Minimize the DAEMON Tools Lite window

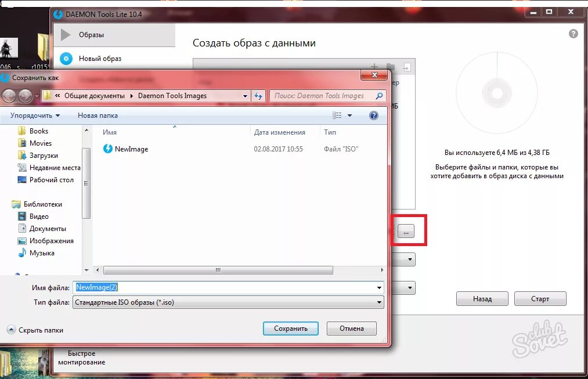pyautogui.click(x=533, y=12)
